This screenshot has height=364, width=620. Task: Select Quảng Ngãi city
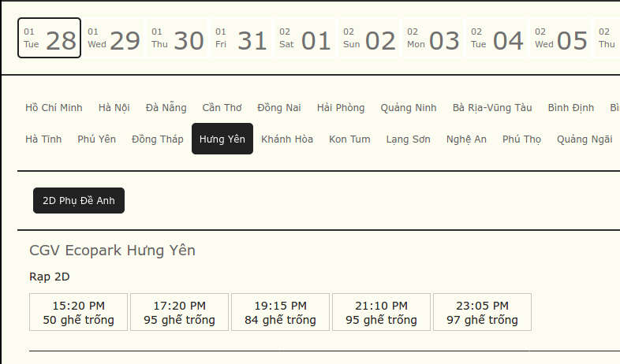pyautogui.click(x=585, y=139)
